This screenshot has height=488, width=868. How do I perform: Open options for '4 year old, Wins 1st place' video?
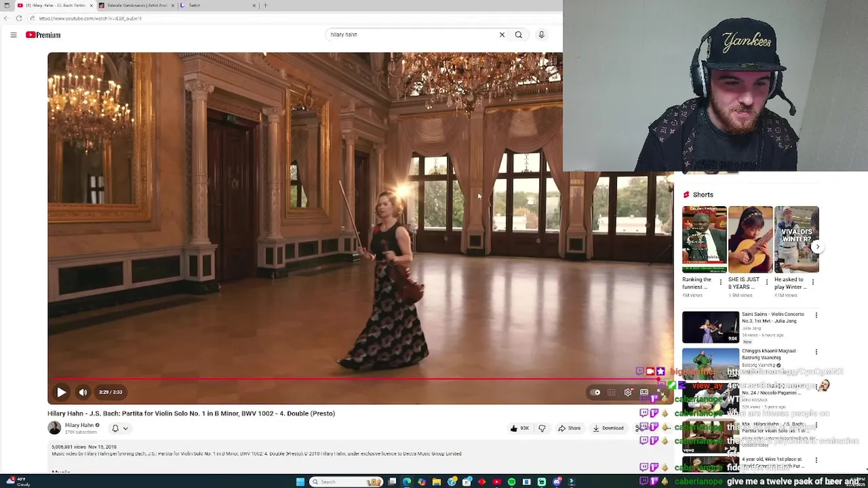click(x=816, y=460)
